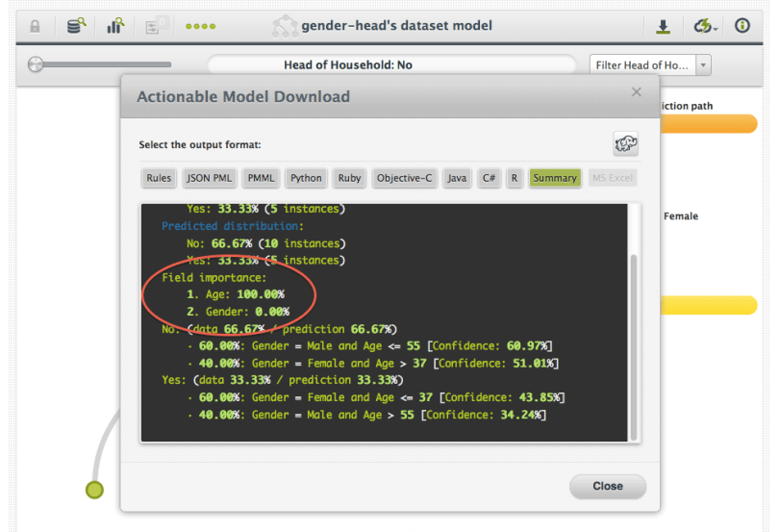Viewport: 779px width, 532px height.
Task: Click the lock privacy icon
Action: coord(35,26)
